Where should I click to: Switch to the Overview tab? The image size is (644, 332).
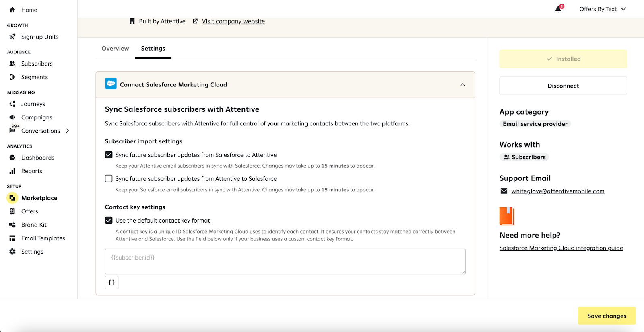point(115,49)
